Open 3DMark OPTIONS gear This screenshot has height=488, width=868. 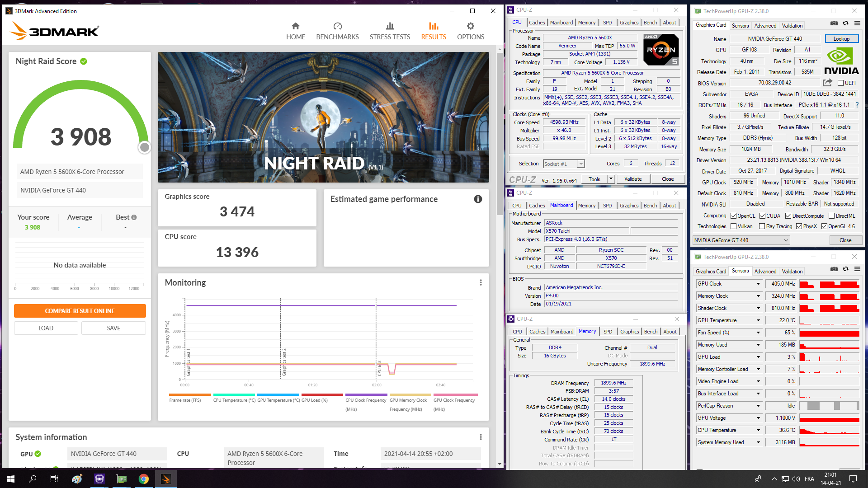[x=471, y=31]
